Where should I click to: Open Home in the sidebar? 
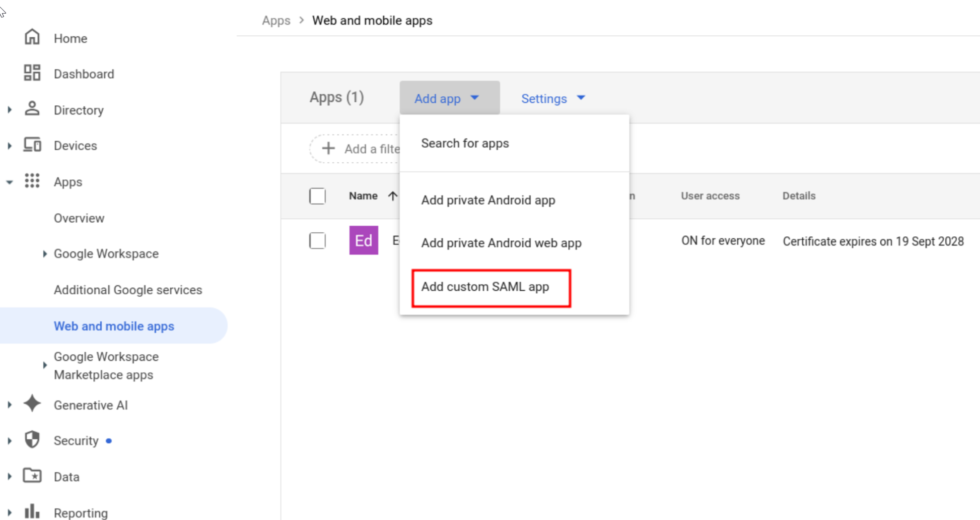coord(71,39)
